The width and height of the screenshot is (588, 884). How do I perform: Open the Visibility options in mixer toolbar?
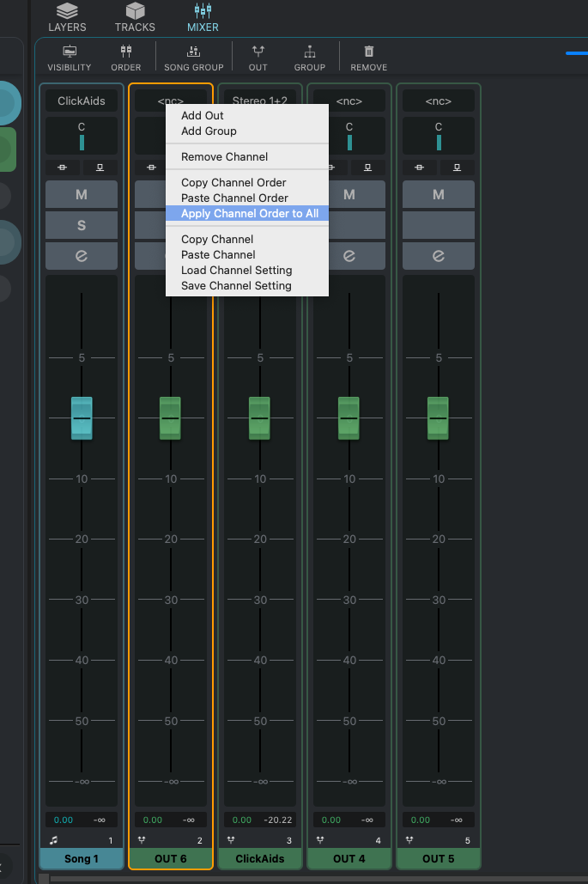point(70,58)
